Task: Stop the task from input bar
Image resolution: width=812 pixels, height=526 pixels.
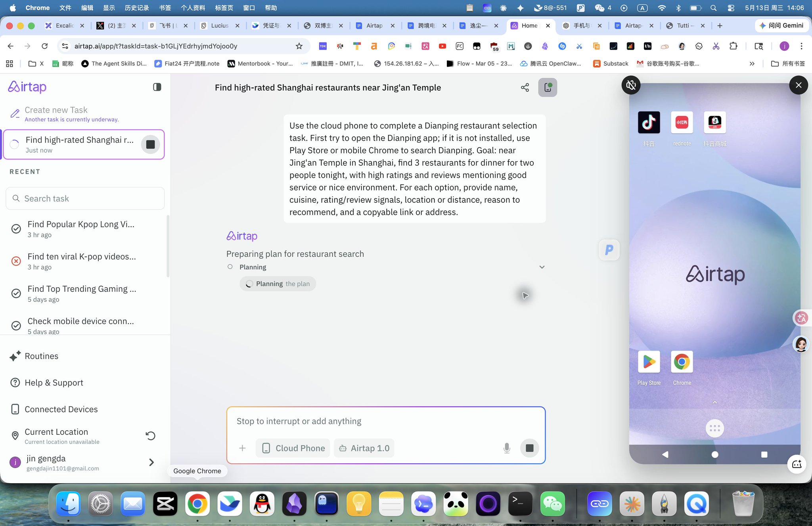Action: 529,448
